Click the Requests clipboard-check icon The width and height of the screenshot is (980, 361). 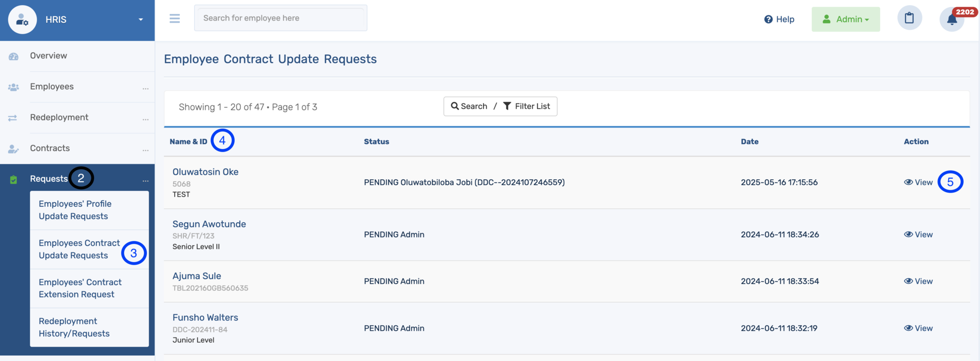[x=14, y=179]
